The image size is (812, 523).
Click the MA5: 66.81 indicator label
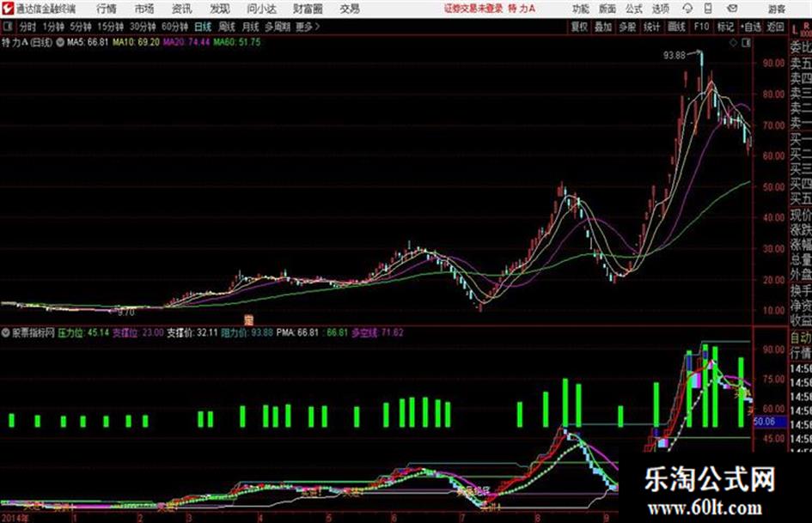click(x=88, y=42)
